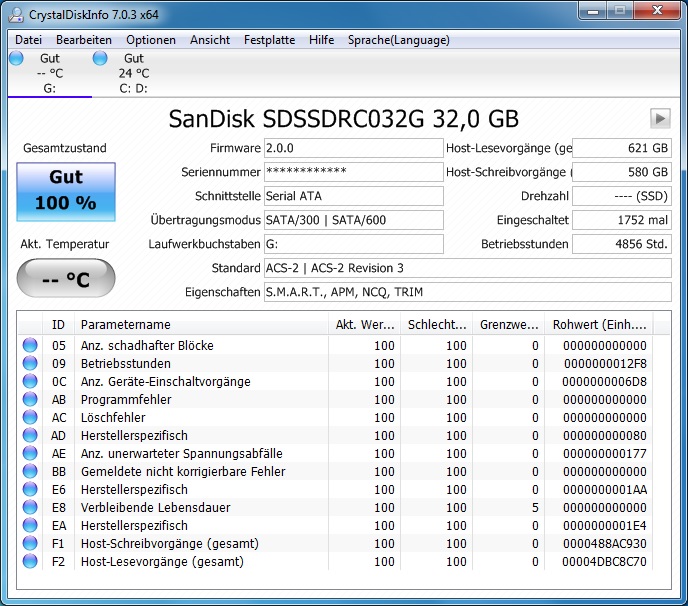Click the Schlecht... column header

point(437,325)
